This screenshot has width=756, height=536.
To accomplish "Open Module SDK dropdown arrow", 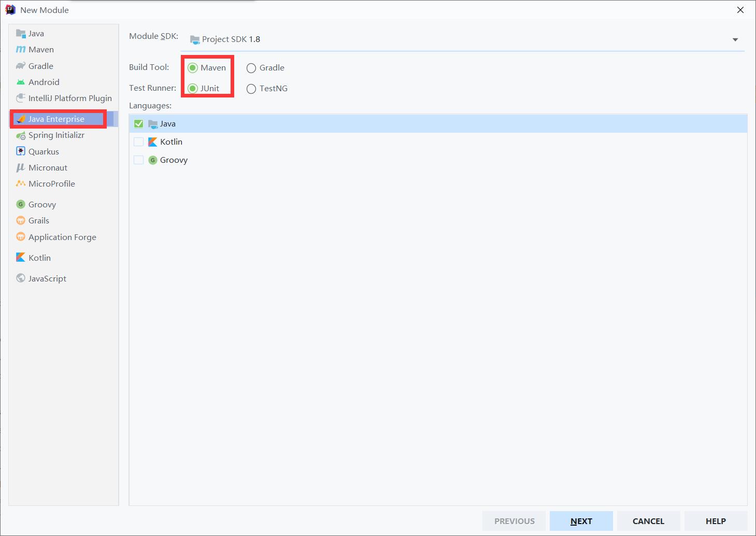I will tap(735, 40).
